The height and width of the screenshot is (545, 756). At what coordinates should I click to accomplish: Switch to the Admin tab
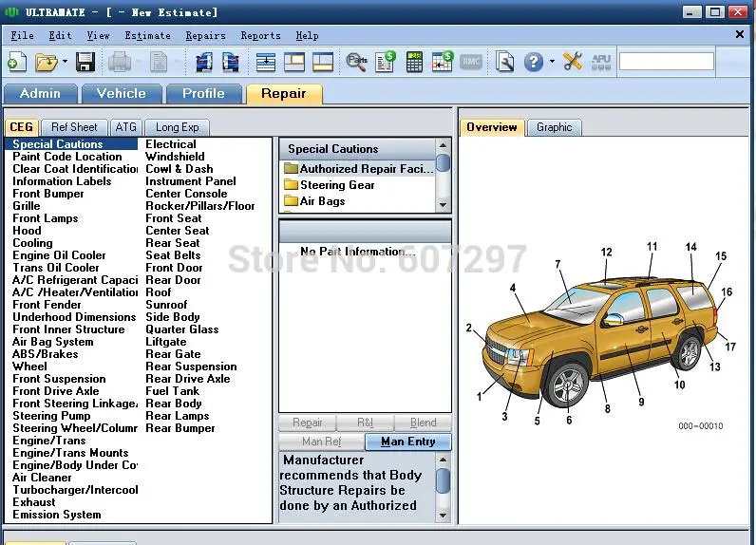pos(41,93)
